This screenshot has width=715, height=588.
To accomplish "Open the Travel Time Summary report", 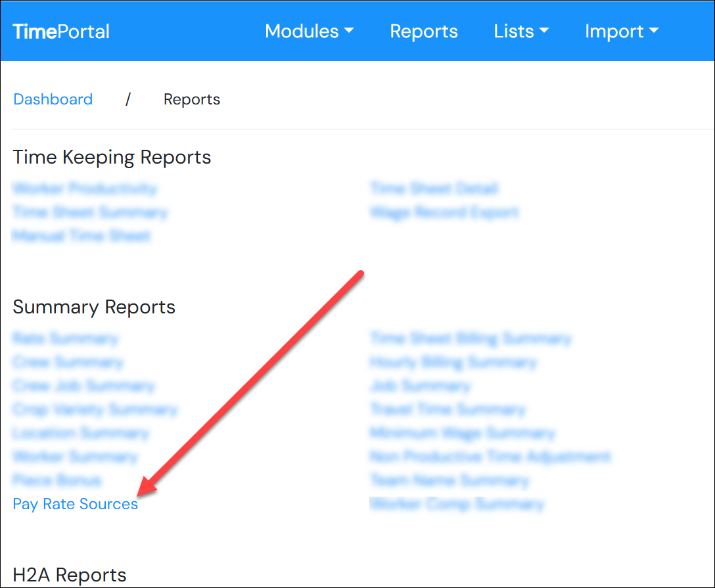I will point(448,409).
